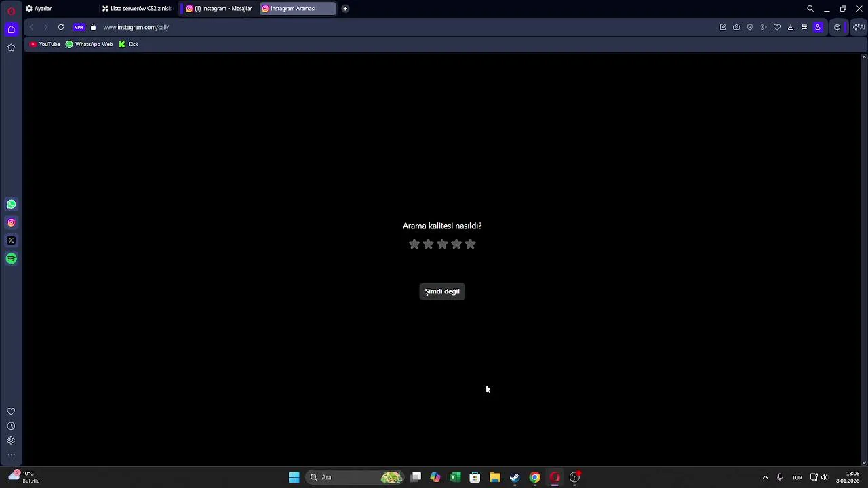868x488 pixels.
Task: Open browsing history in sidebar
Action: pos(11,426)
